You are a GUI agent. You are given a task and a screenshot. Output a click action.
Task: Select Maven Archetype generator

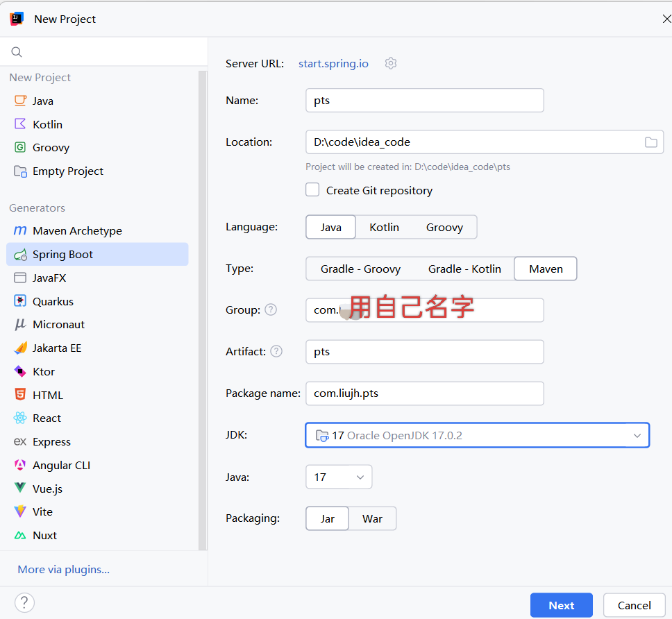(x=97, y=231)
